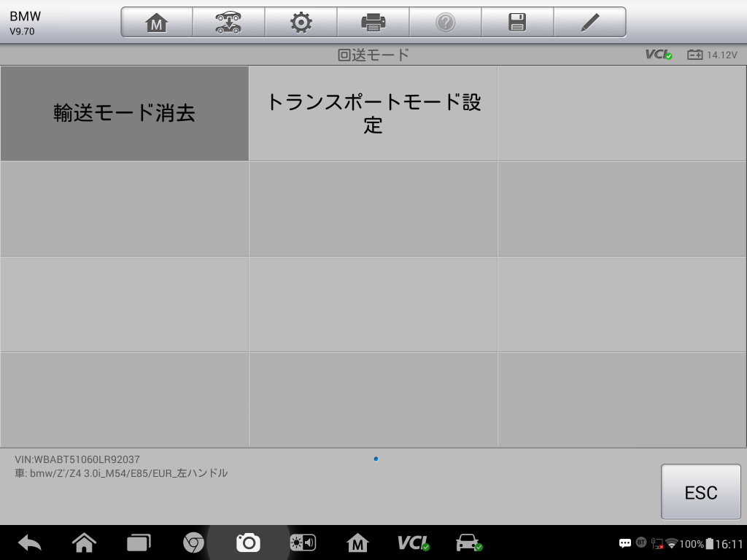747x560 pixels.
Task: Tap the blue page indicator dot
Action: 376,459
